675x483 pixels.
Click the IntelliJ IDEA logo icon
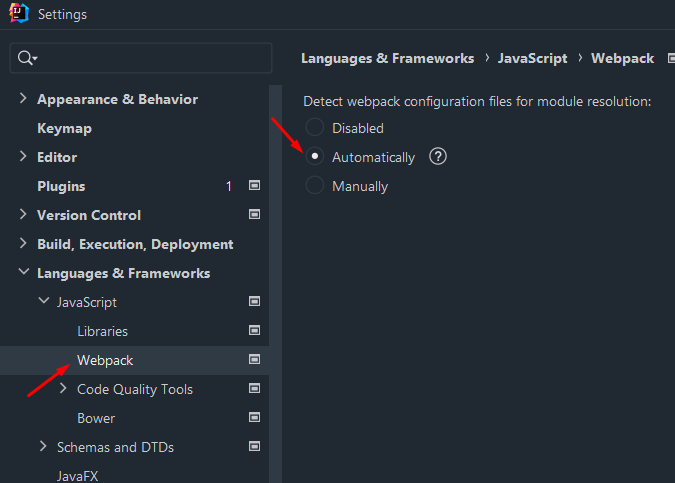(19, 13)
